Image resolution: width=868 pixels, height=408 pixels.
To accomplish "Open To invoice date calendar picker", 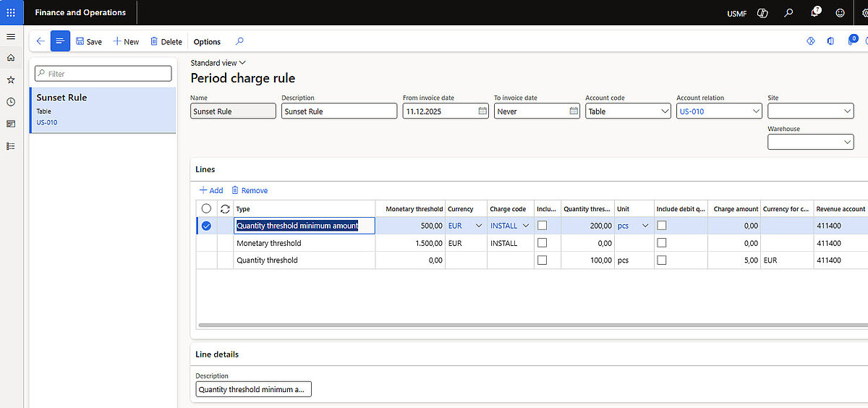I will 574,111.
